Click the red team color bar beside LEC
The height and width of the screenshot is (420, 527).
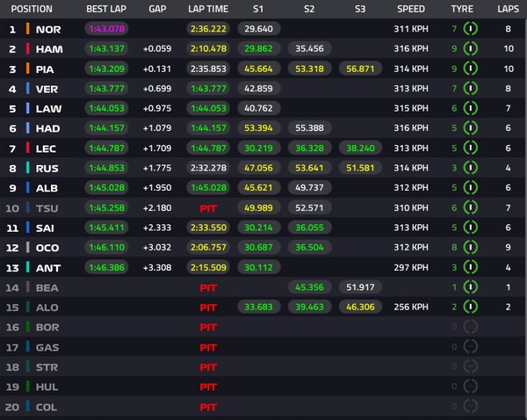27,148
